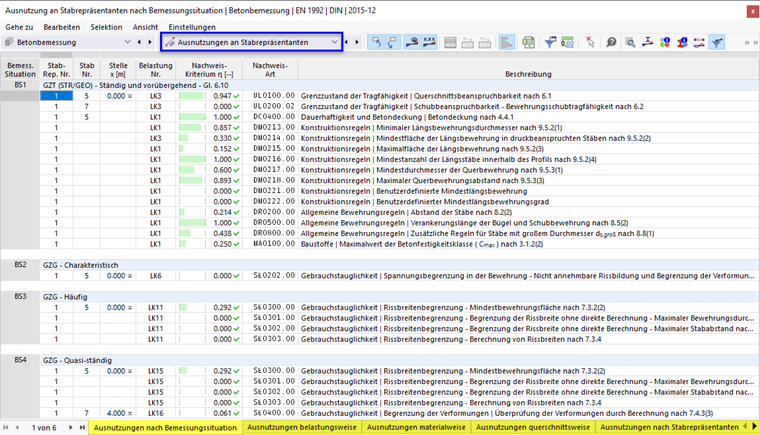Click the Stab-Rep. Nr. column header
Image resolution: width=760 pixels, height=435 pixels.
pyautogui.click(x=56, y=69)
